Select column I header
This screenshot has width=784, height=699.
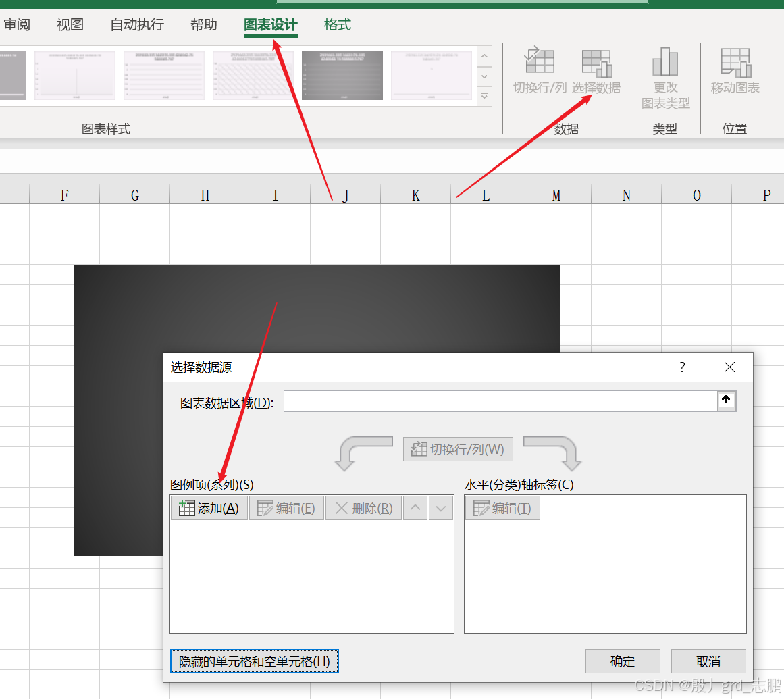(275, 195)
